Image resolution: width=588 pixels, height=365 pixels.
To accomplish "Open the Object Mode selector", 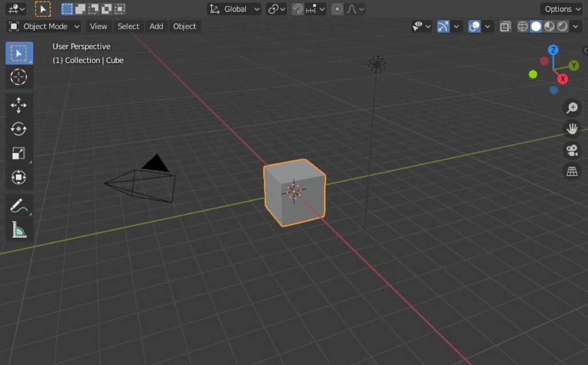I will 43,26.
